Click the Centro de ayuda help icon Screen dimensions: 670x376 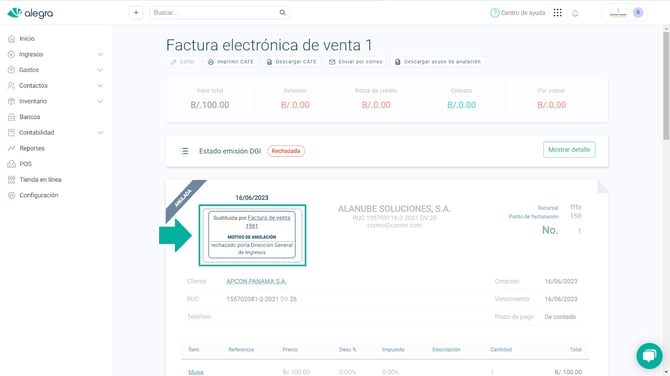(x=494, y=13)
